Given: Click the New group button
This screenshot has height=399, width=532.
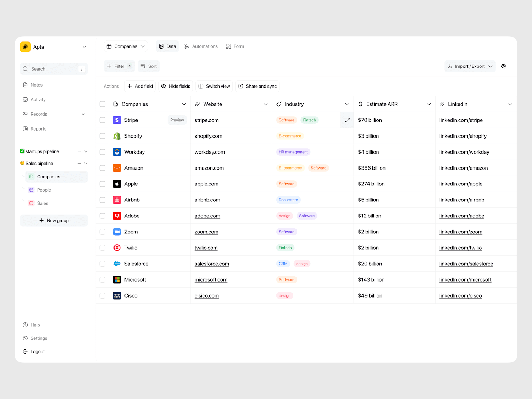Looking at the screenshot, I should tap(54, 221).
